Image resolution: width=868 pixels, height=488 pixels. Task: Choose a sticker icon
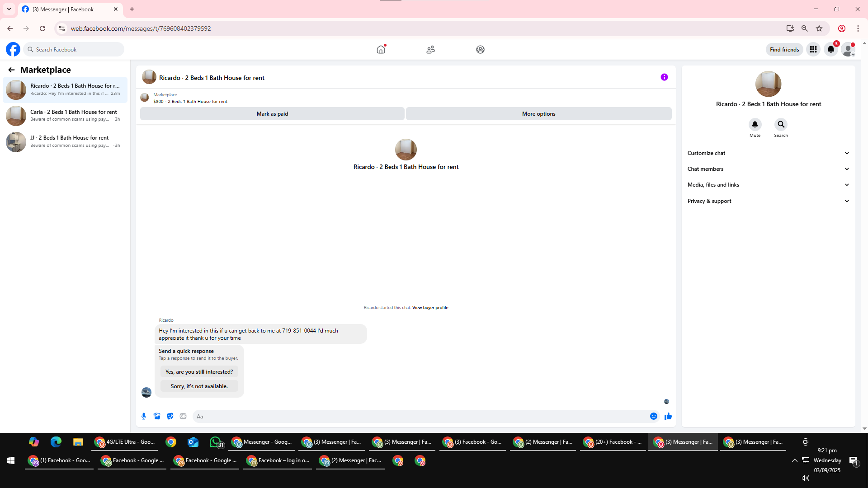pyautogui.click(x=170, y=416)
